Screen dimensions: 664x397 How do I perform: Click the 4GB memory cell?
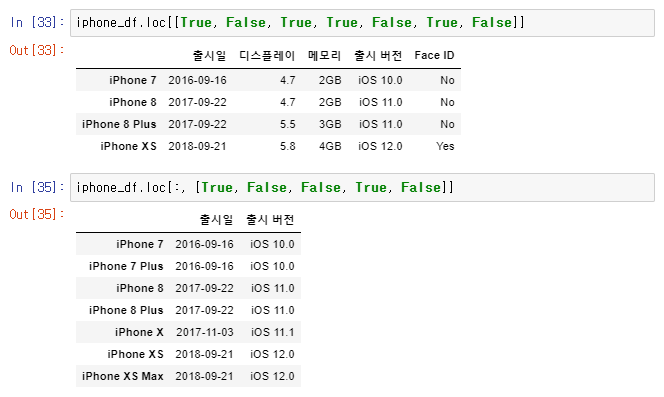(x=330, y=146)
